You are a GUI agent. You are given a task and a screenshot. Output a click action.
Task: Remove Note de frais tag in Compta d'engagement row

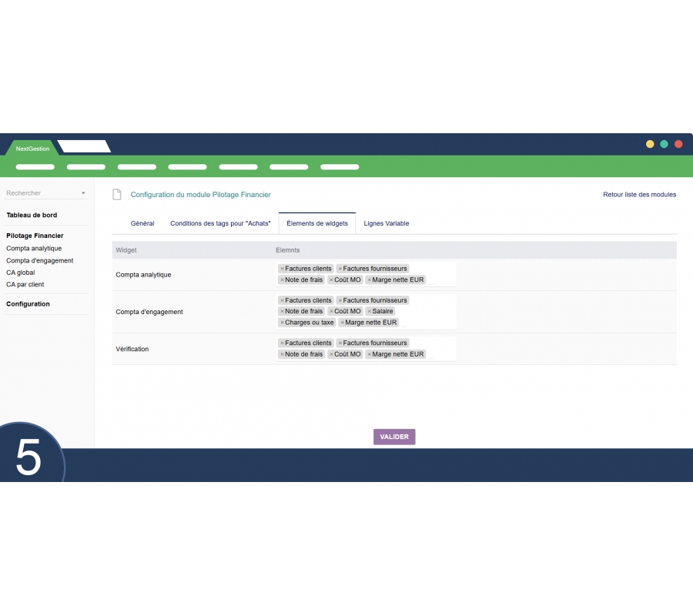[282, 312]
